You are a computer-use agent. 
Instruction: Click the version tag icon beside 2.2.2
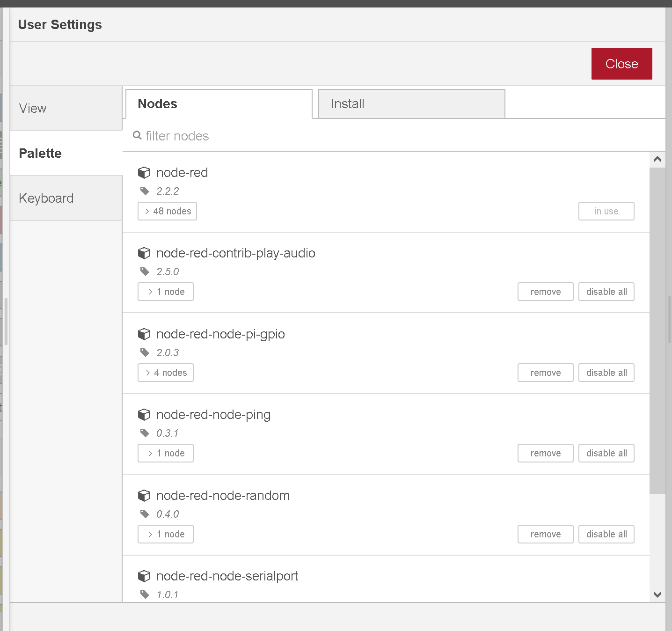(x=145, y=191)
